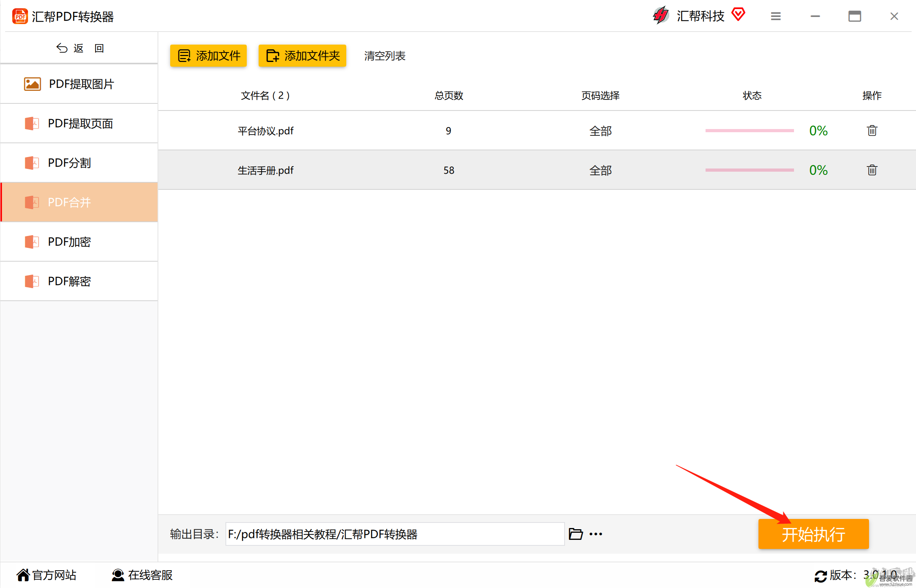916x588 pixels.
Task: Click the 平台协议.pdf progress bar
Action: 749,131
